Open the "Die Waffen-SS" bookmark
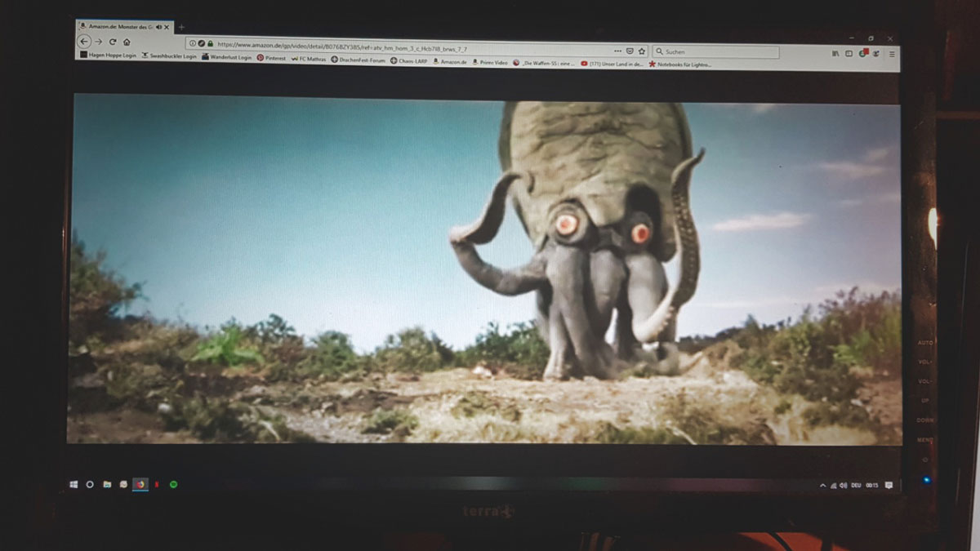The width and height of the screenshot is (980, 551). point(544,63)
